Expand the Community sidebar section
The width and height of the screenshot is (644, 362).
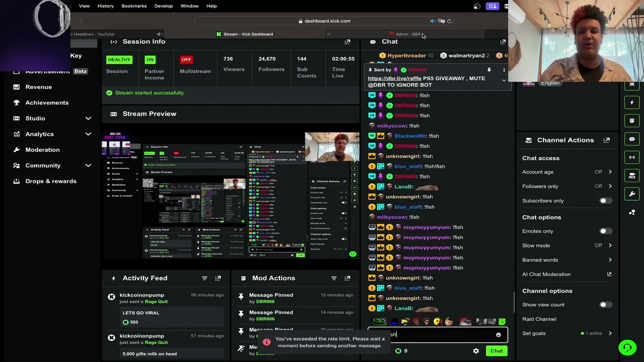[88, 165]
